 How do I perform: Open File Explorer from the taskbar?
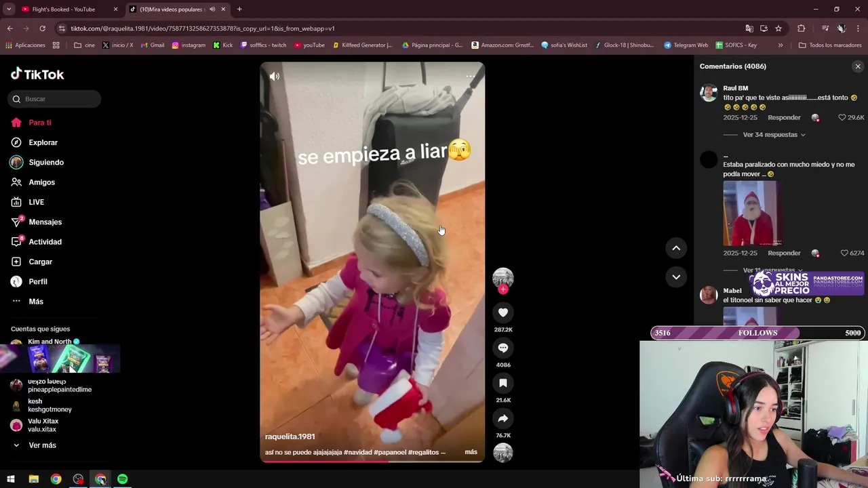click(x=33, y=479)
